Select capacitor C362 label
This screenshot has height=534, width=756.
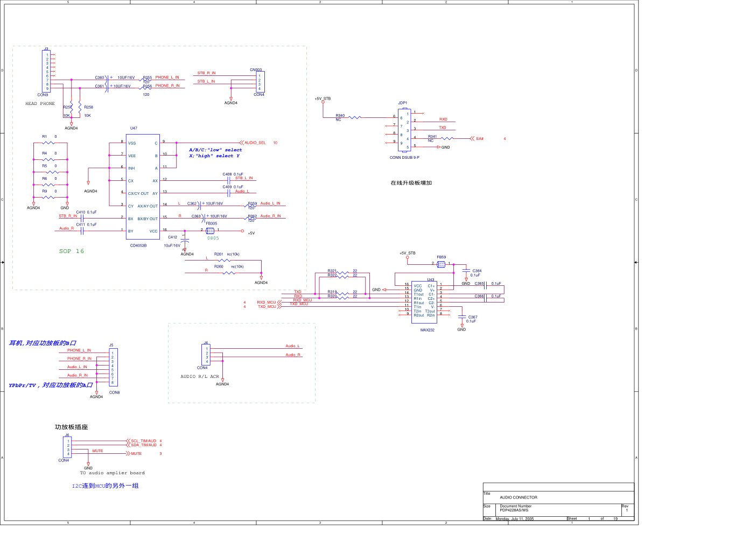[x=192, y=203]
